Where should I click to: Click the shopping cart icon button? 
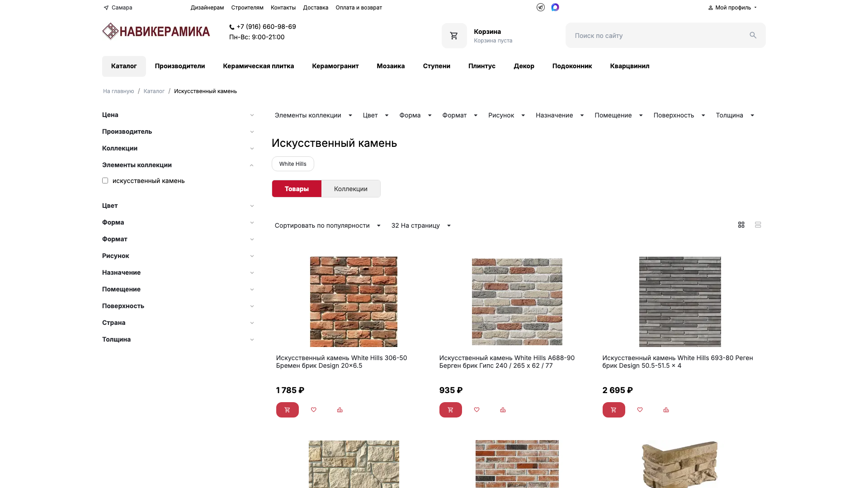454,36
